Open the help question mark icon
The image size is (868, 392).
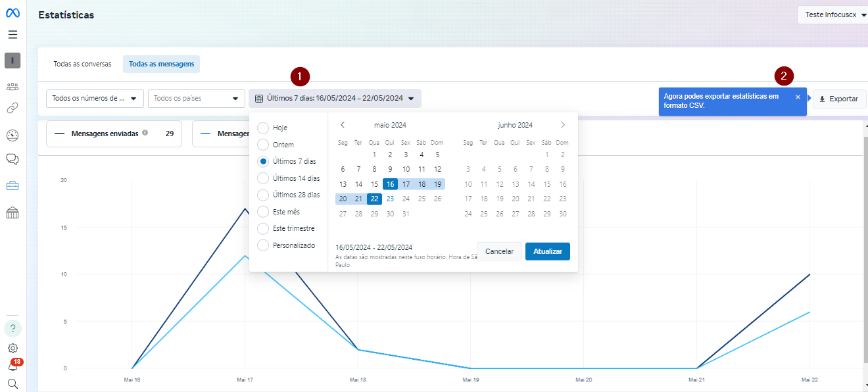pyautogui.click(x=12, y=328)
